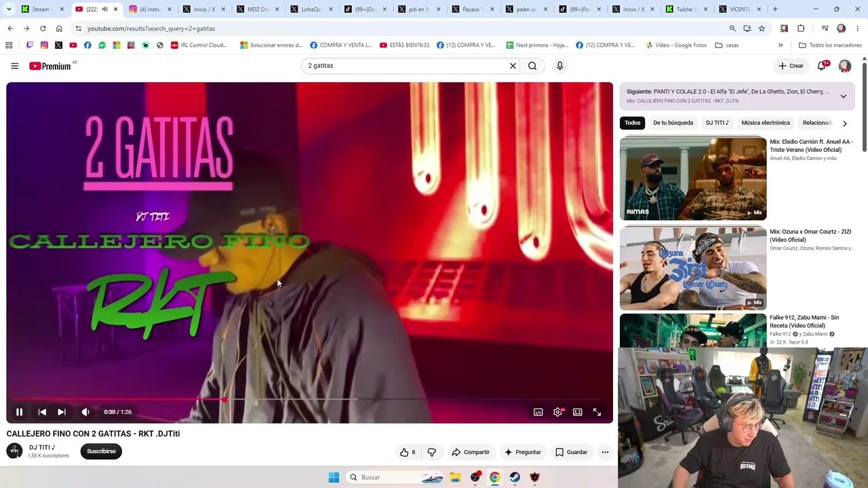Screen dimensions: 868x488
Task: Open the Todos los marcadores folder
Action: [830, 45]
